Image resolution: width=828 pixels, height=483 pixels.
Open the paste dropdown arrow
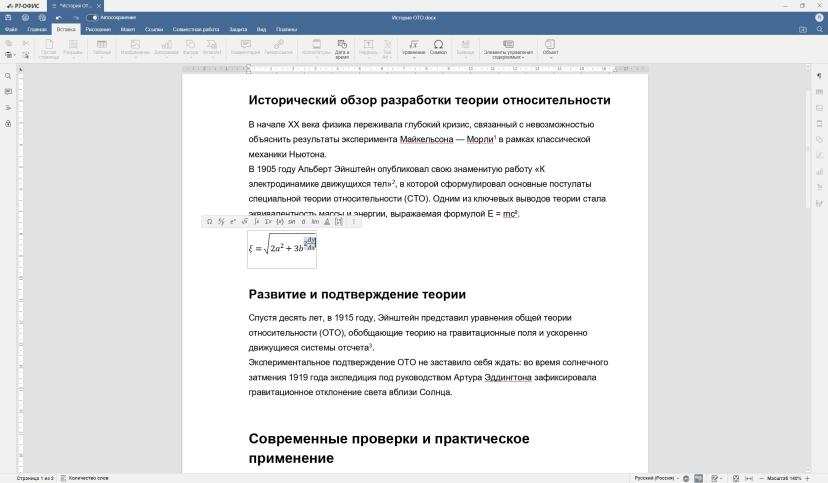point(15,55)
